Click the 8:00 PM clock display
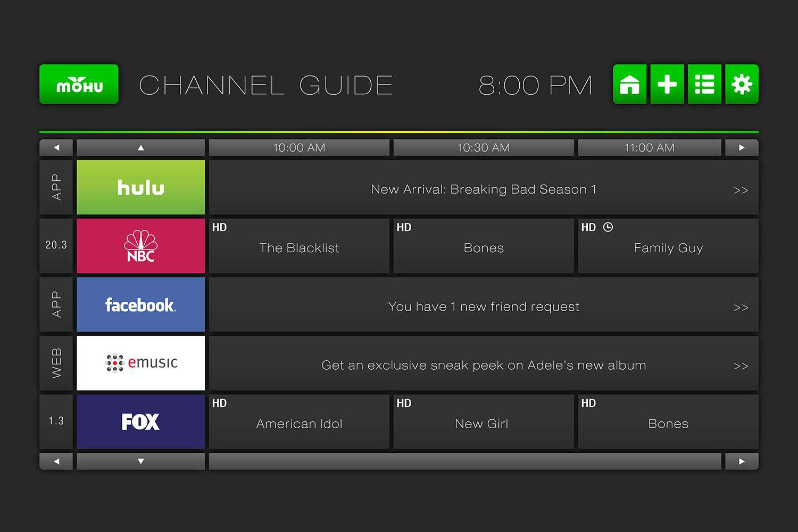 [x=535, y=85]
